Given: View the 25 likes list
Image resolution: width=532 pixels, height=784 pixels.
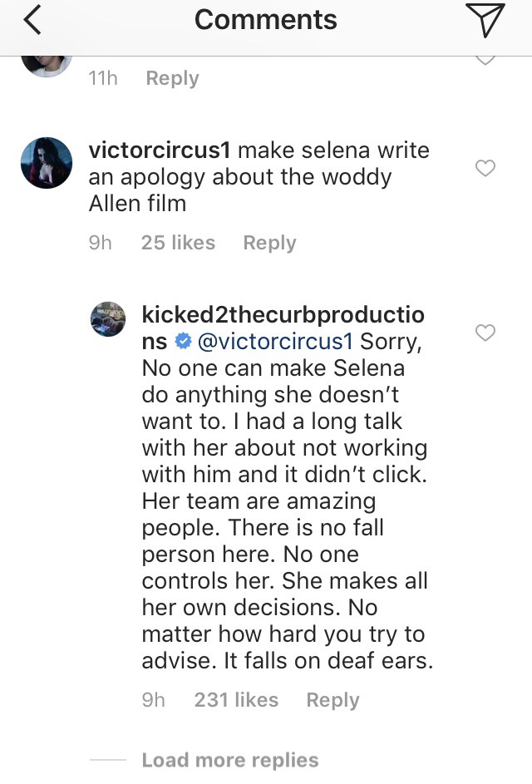Looking at the screenshot, I should (x=178, y=243).
